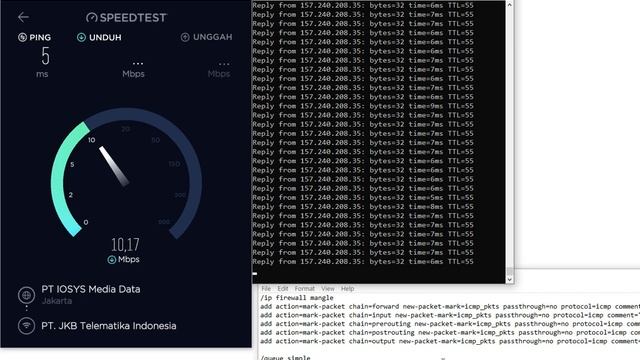Open PT. JKB Telematika Indonesia provider

(109, 326)
